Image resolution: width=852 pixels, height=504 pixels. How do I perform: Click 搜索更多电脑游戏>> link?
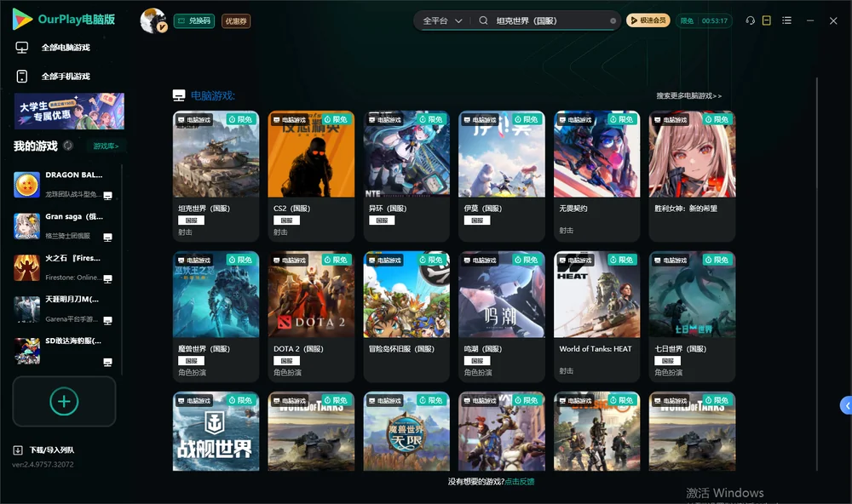[688, 95]
